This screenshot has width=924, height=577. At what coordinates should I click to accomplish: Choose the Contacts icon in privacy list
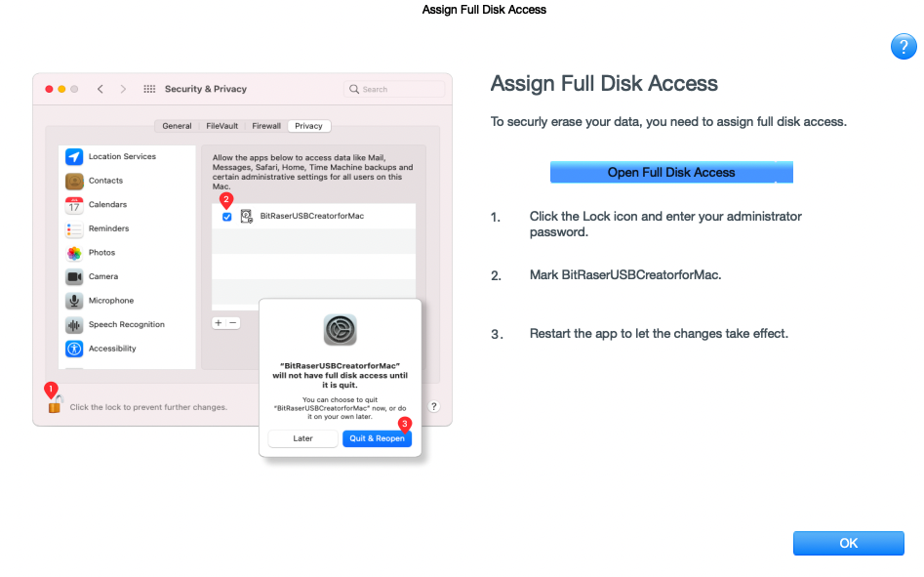(74, 181)
